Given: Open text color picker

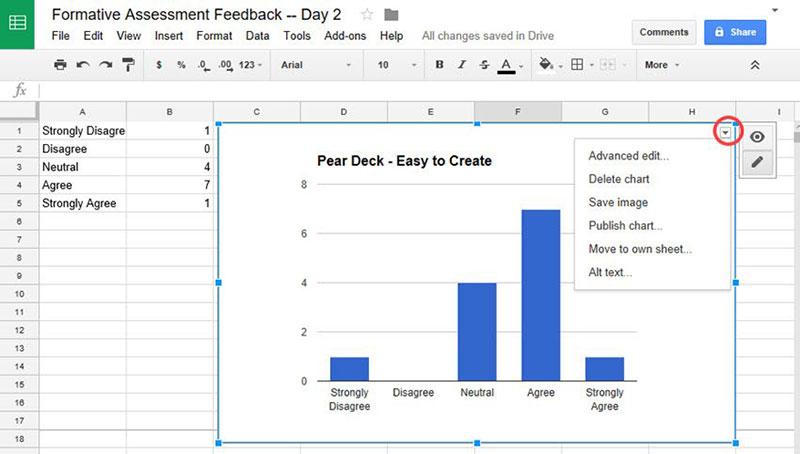Looking at the screenshot, I should click(506, 65).
